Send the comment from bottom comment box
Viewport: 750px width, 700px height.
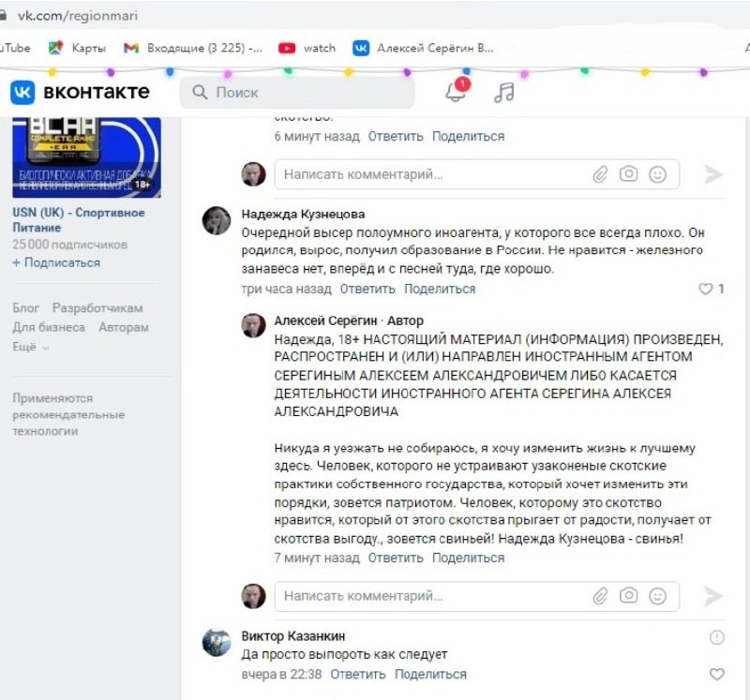[x=713, y=596]
